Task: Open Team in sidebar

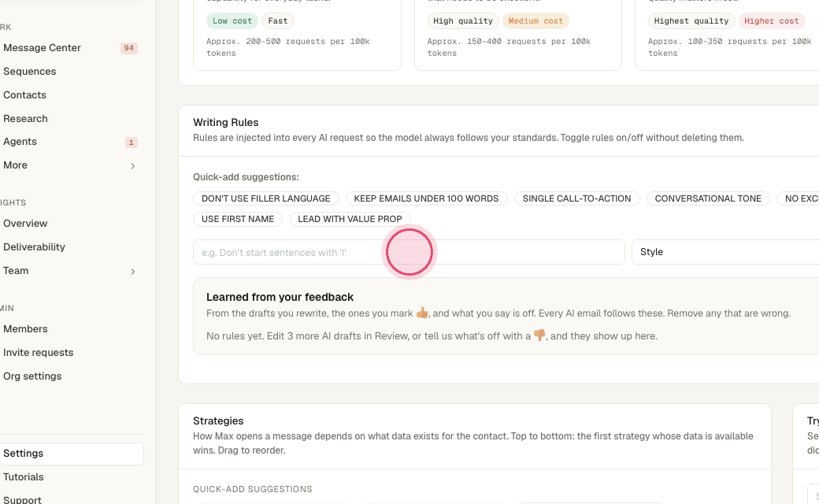Action: click(16, 271)
